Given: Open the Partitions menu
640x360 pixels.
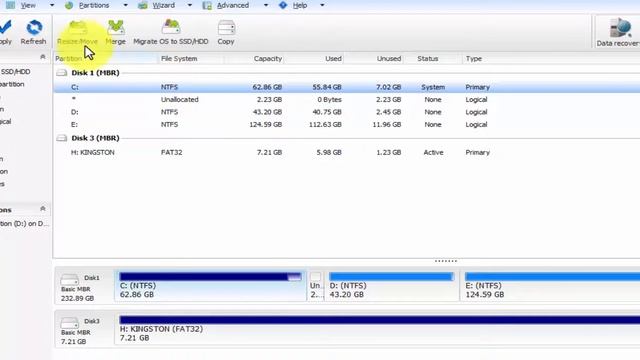Looking at the screenshot, I should coord(94,5).
